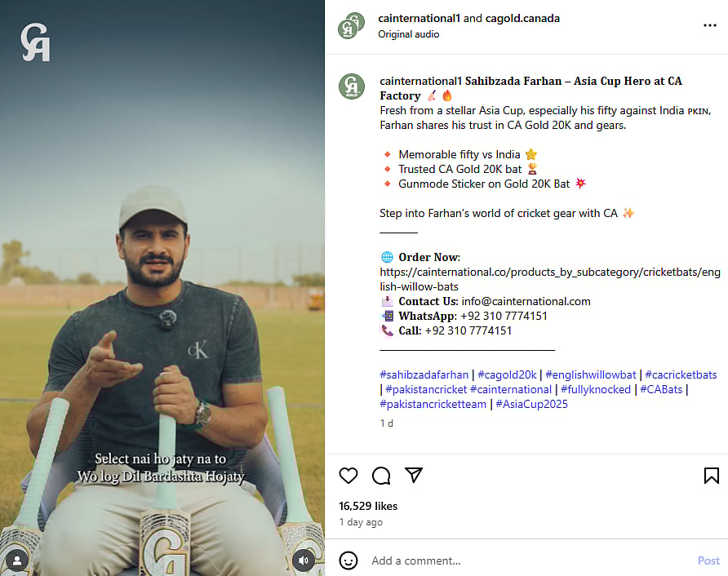Toggle video sound with the speaker icon
Screen dimensions: 728x576
(x=304, y=560)
